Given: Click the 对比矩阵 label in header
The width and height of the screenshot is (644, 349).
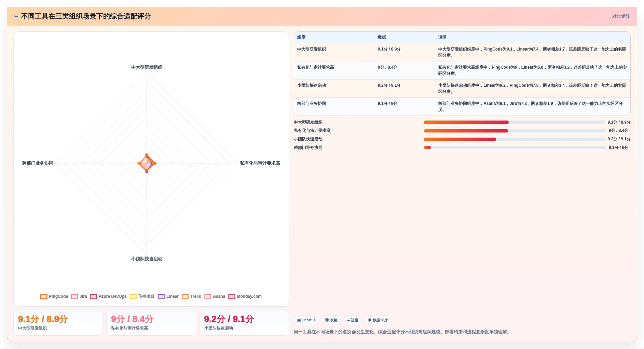Looking at the screenshot, I should [621, 16].
